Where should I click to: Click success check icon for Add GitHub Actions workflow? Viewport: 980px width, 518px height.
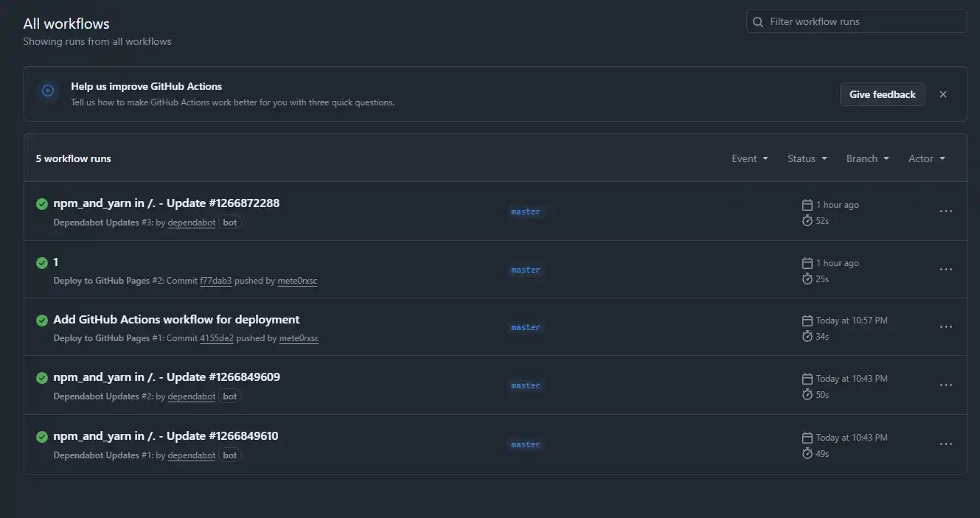coord(42,321)
